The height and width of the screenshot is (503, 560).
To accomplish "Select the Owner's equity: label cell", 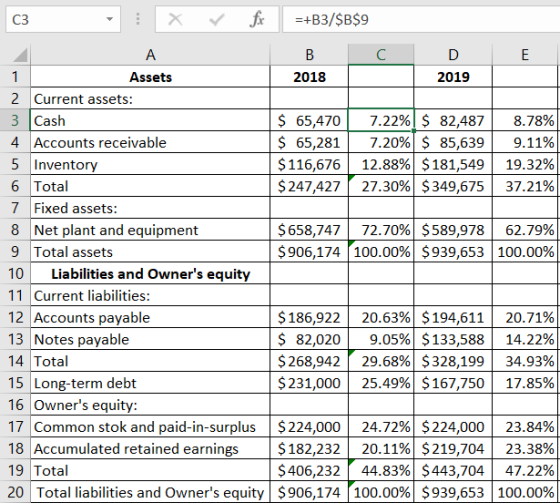I will (x=150, y=404).
